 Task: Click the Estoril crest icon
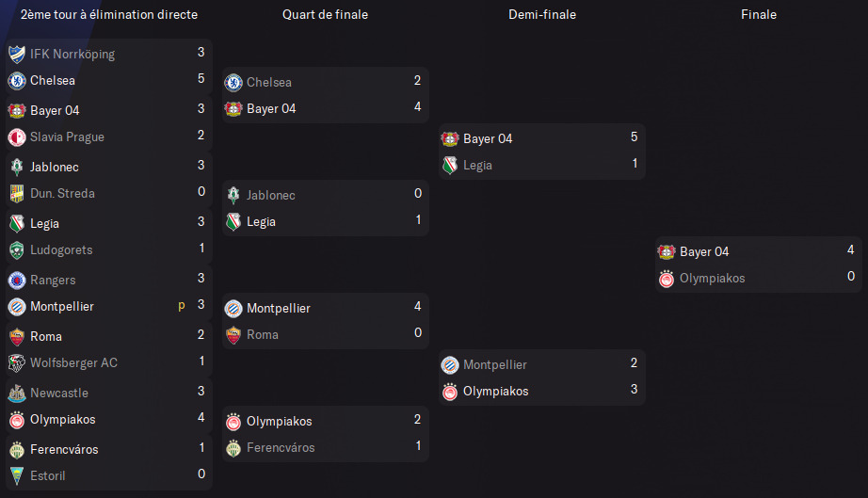[x=17, y=475]
